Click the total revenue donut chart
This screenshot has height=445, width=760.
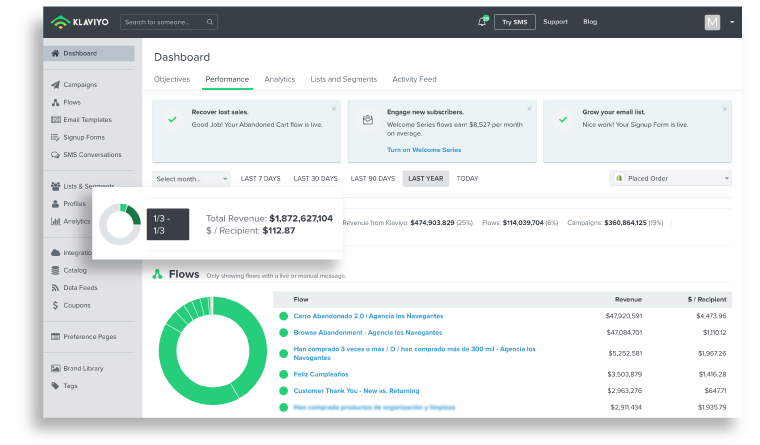pyautogui.click(x=120, y=224)
